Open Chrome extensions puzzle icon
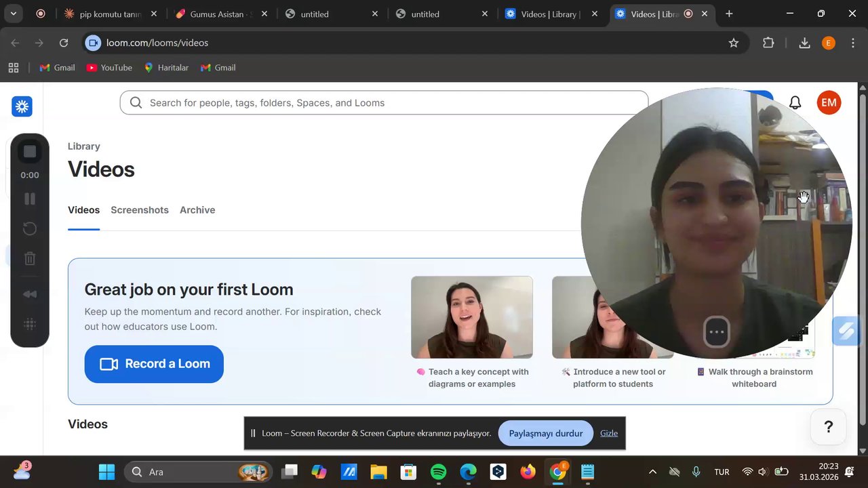The height and width of the screenshot is (488, 868). 768,43
